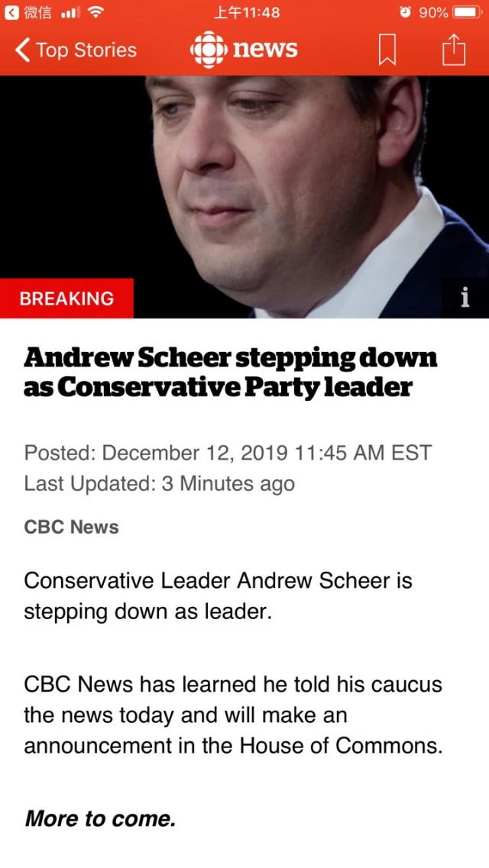The height and width of the screenshot is (868, 489).
Task: Tap the battery indicator icon
Action: coord(468,12)
